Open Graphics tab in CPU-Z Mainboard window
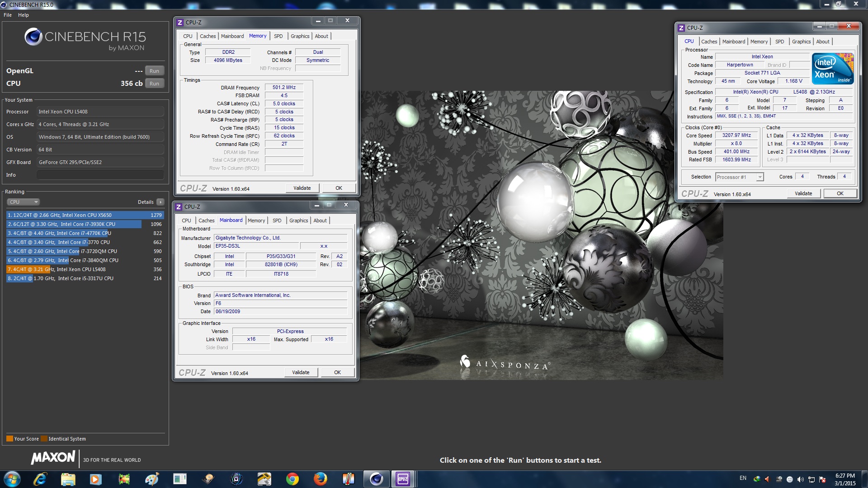Image resolution: width=868 pixels, height=488 pixels. (299, 221)
